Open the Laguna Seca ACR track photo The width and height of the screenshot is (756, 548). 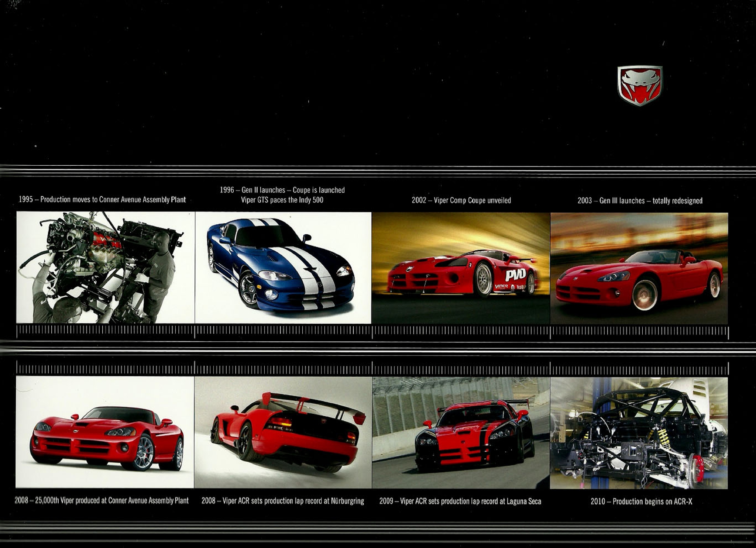(461, 432)
